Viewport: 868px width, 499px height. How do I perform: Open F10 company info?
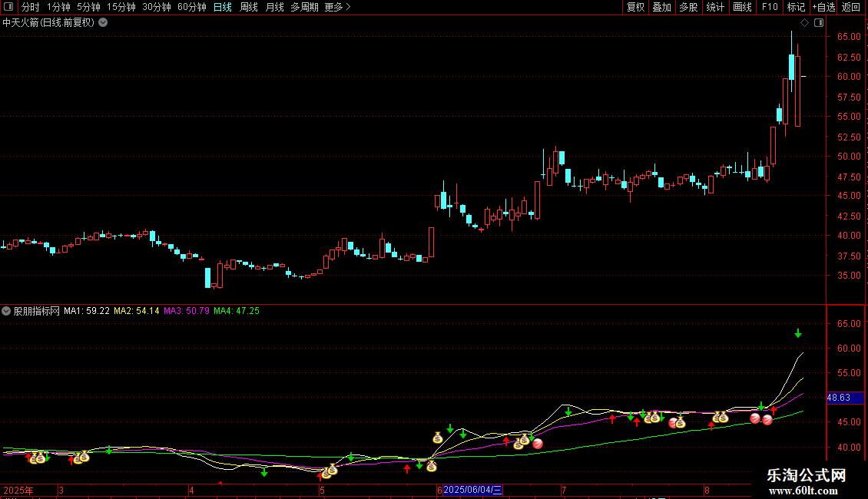tap(770, 7)
